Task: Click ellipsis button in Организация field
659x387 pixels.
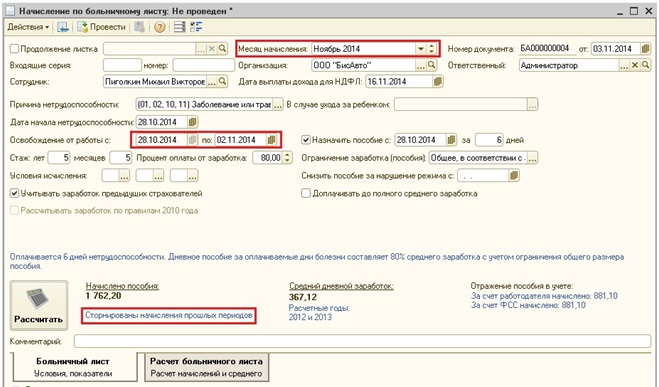Action: coord(421,65)
